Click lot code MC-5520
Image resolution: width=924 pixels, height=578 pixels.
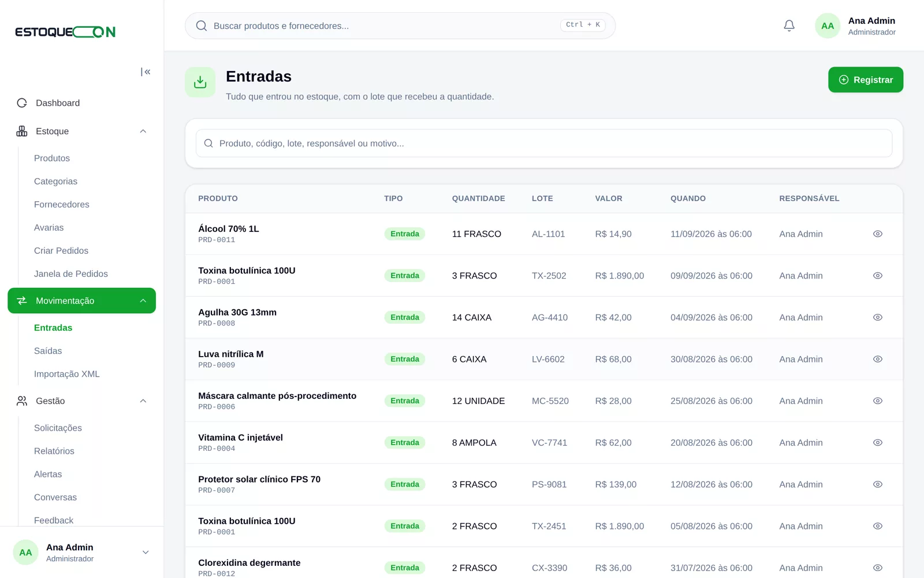click(550, 401)
